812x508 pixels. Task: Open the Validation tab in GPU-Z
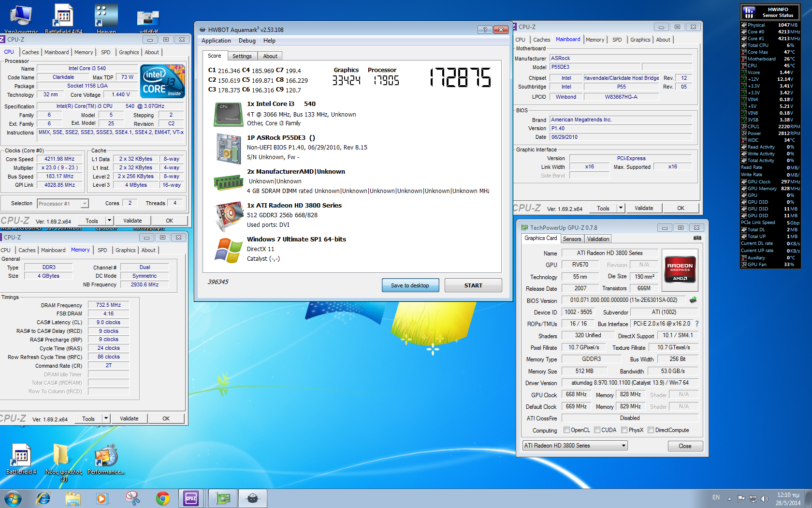598,239
